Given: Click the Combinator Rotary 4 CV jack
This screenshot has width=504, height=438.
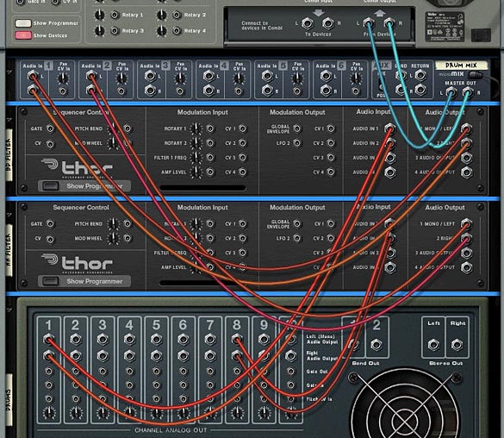Looking at the screenshot, I should [x=177, y=31].
